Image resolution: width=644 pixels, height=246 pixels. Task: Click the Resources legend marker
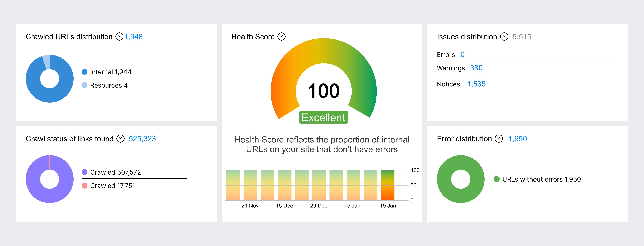(85, 85)
